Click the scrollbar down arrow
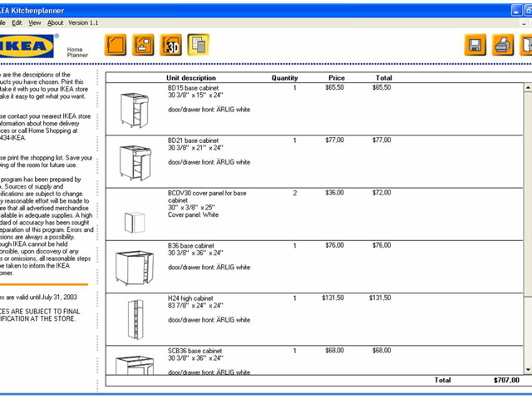This screenshot has height=399, width=532. coord(528,369)
